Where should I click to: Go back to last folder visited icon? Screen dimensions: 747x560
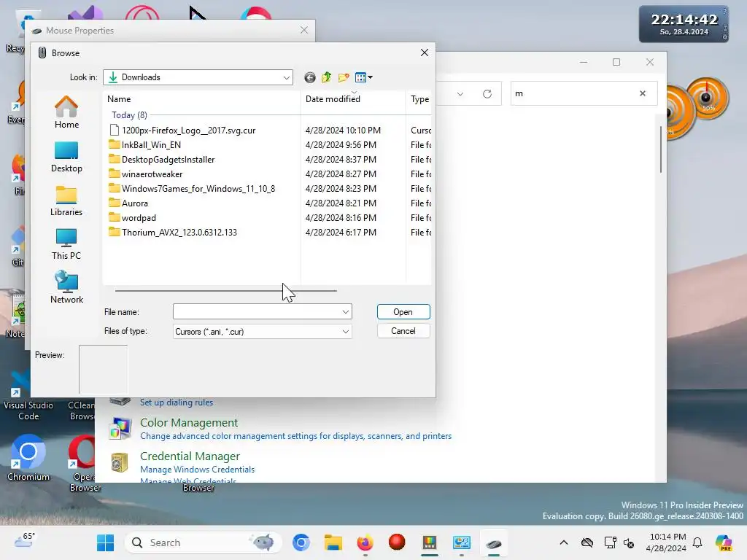(x=309, y=77)
